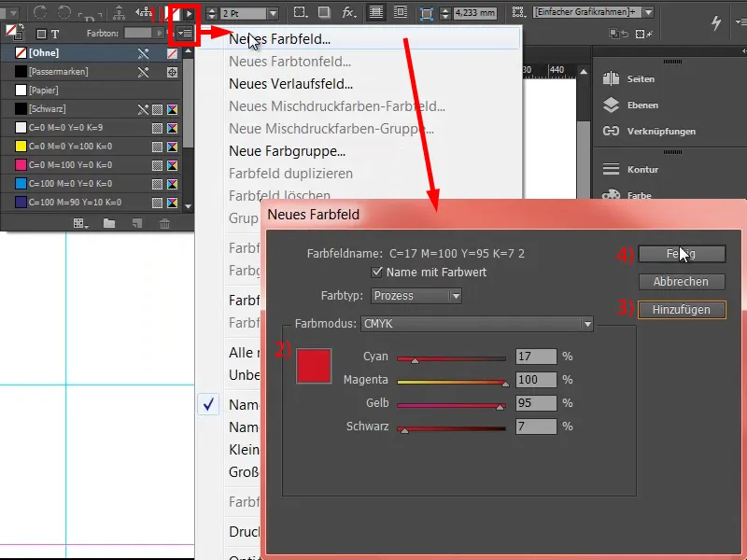
Task: Click the 4,233 mm corner value field
Action: click(x=474, y=13)
